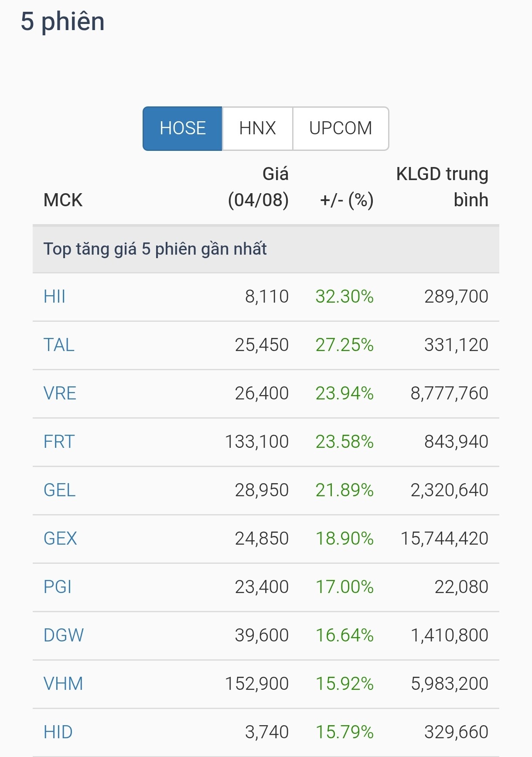
Task: Open the GEX stock ticker link
Action: tap(60, 539)
